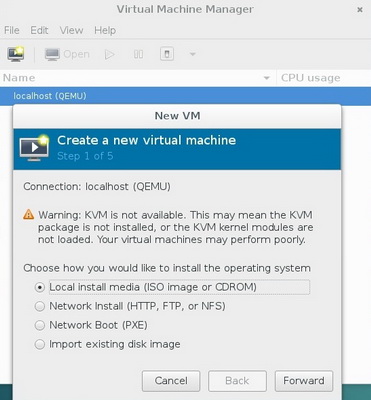Open the File menu
Image resolution: width=371 pixels, height=400 pixels.
12,30
